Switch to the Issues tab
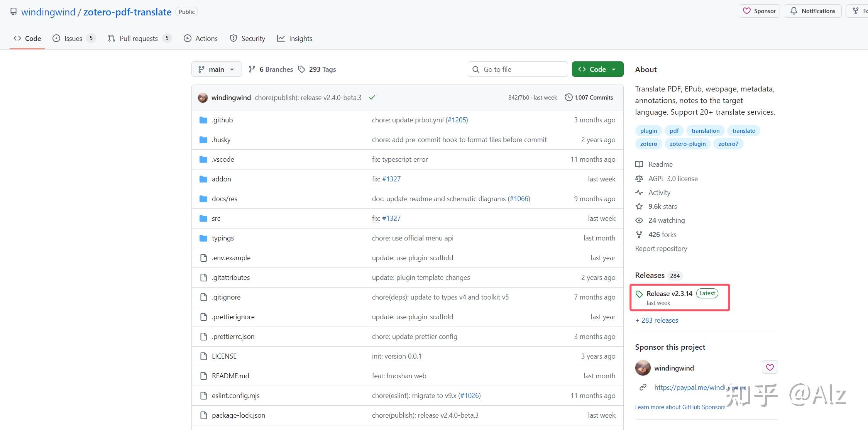This screenshot has height=430, width=868. (x=73, y=38)
